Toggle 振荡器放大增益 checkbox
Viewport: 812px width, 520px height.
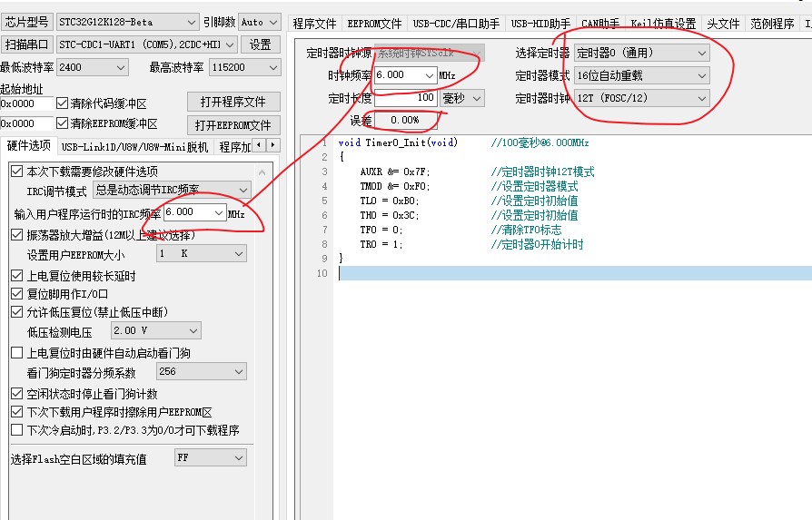(x=17, y=235)
